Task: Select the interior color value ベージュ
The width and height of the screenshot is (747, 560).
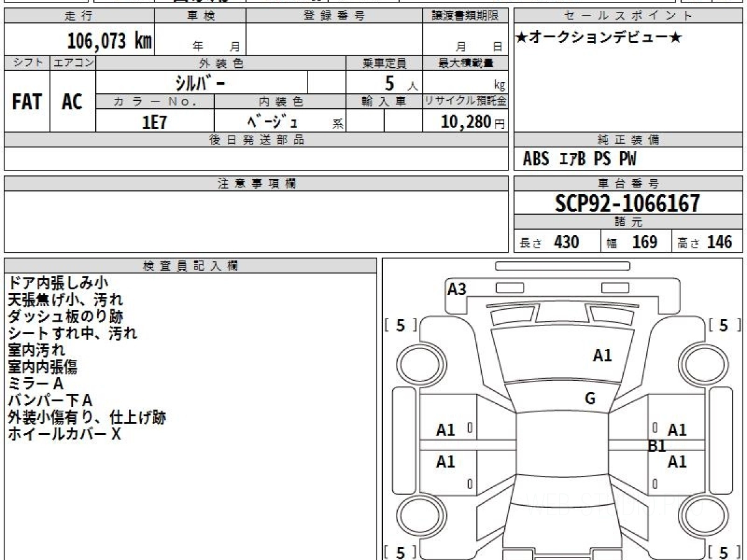Action: (x=272, y=121)
